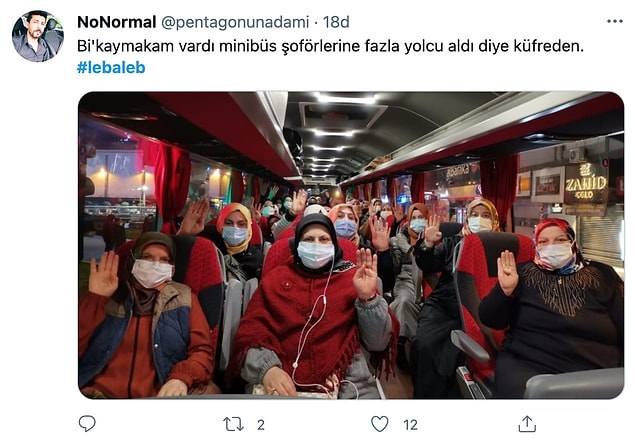Open the @pentagonunadami handle link

click(x=235, y=22)
